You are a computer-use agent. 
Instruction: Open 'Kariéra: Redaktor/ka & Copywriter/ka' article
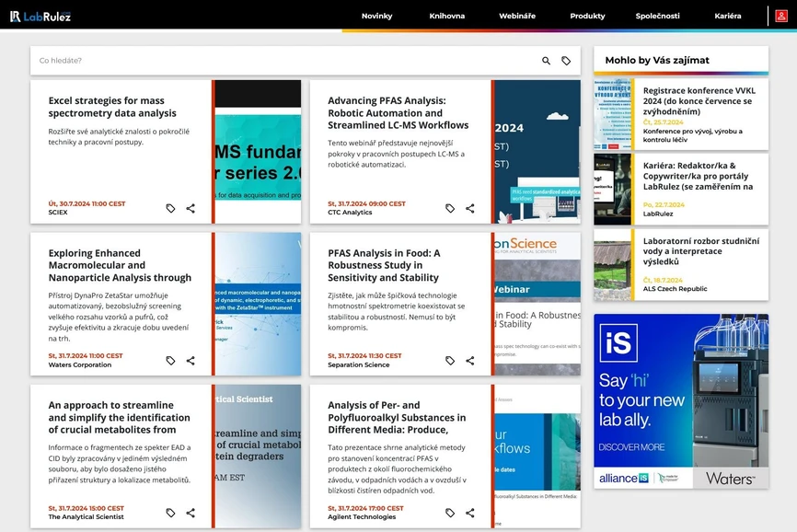(x=698, y=176)
